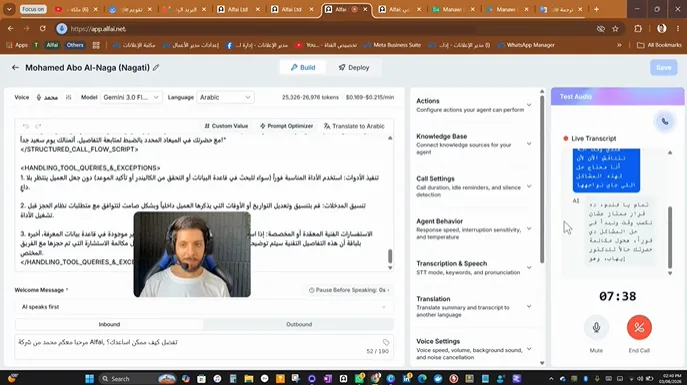Edit agent name with the pencil icon
The image size is (687, 385).
pos(156,67)
